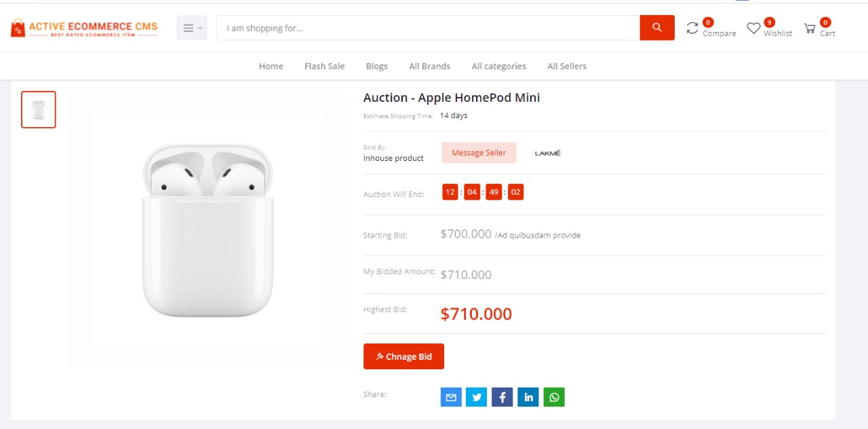Open the Compare icon
Screen dimensions: 868x429
point(692,28)
